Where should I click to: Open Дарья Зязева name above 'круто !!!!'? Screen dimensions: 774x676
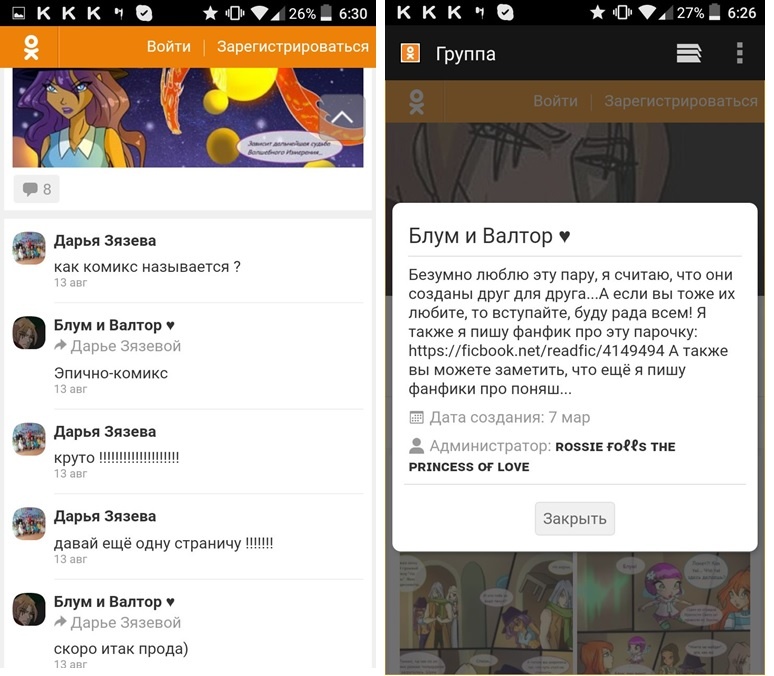click(105, 432)
